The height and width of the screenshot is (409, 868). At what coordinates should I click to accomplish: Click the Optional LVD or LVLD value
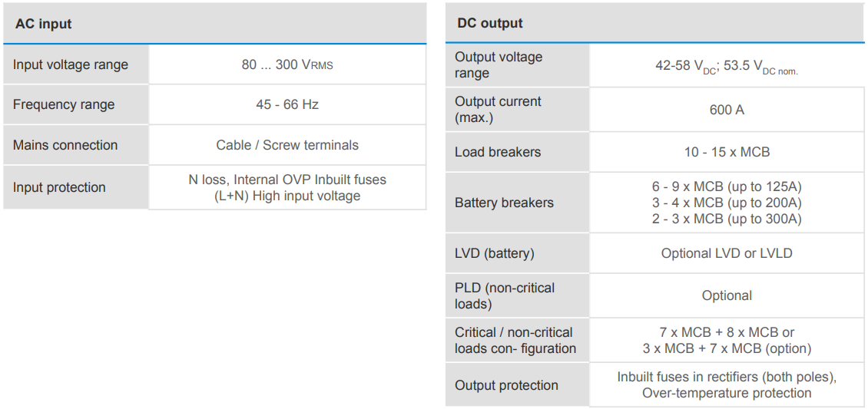[x=727, y=253]
